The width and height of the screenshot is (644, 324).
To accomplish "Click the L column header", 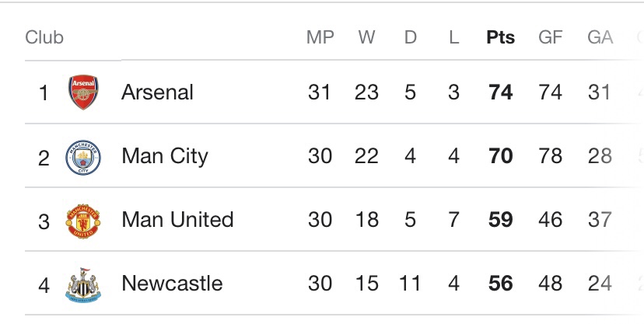I will pos(453,37).
